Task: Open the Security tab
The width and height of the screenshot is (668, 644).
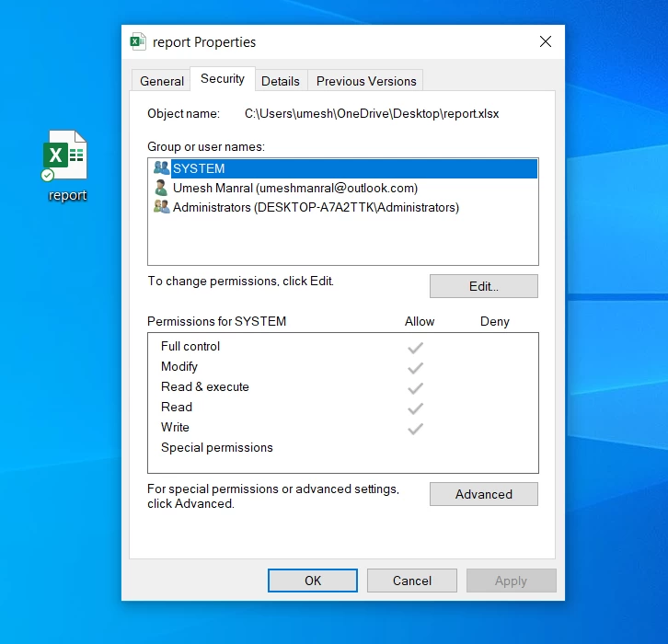Action: pyautogui.click(x=223, y=79)
